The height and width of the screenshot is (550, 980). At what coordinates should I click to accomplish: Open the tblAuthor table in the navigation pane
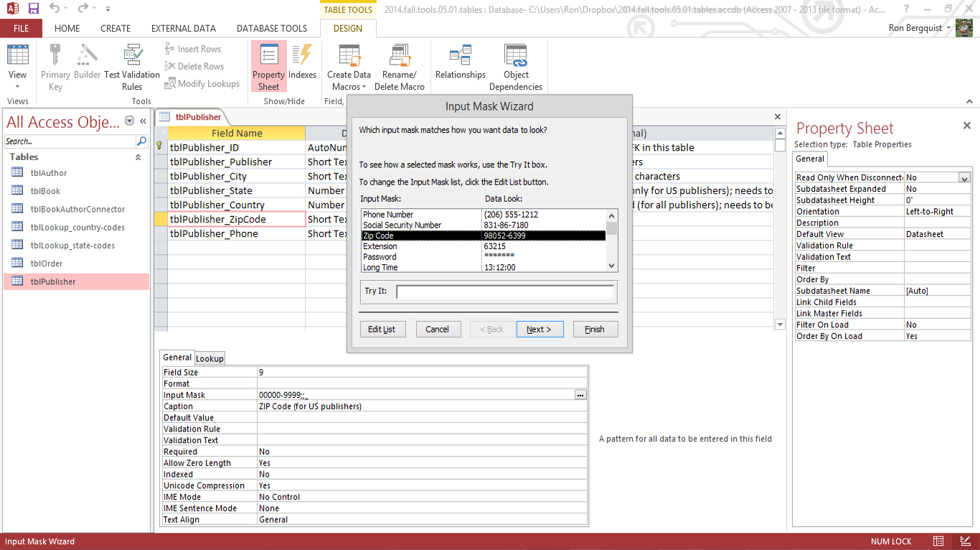coord(49,173)
